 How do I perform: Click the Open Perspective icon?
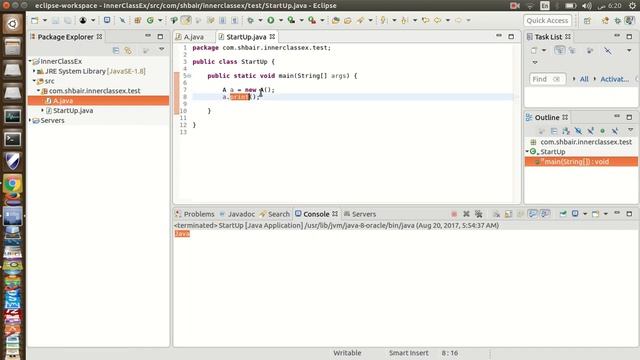[587, 20]
